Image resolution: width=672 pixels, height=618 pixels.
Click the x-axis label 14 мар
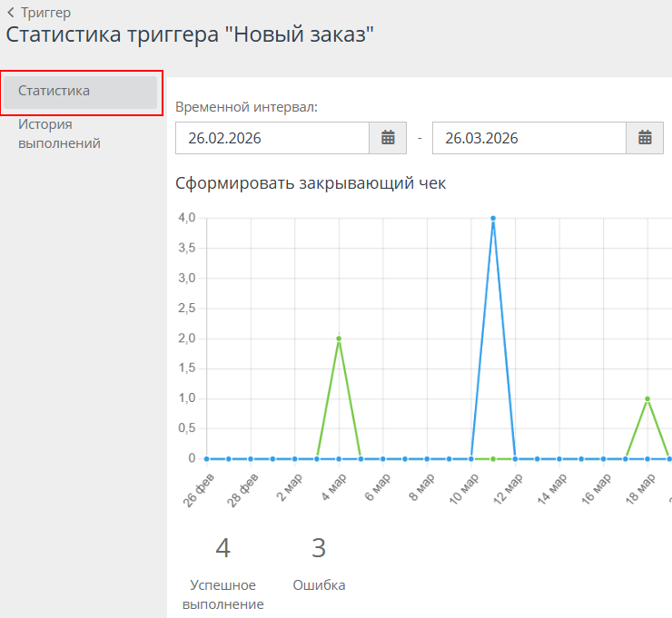[x=552, y=488]
